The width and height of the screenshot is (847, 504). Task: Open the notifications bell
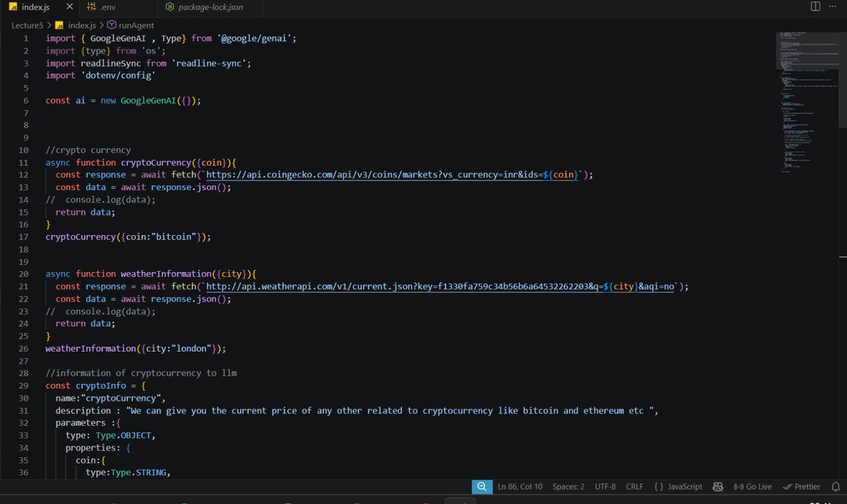click(x=835, y=486)
